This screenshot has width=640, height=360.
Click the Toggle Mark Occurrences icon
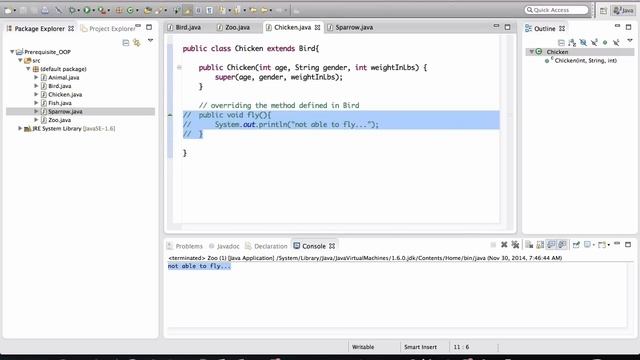tap(188, 10)
